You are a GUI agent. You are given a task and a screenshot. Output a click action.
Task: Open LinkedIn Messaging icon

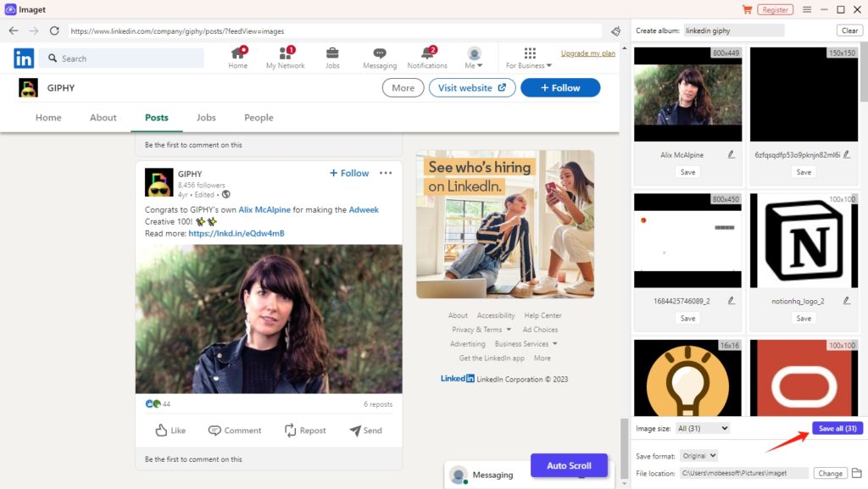pyautogui.click(x=379, y=52)
